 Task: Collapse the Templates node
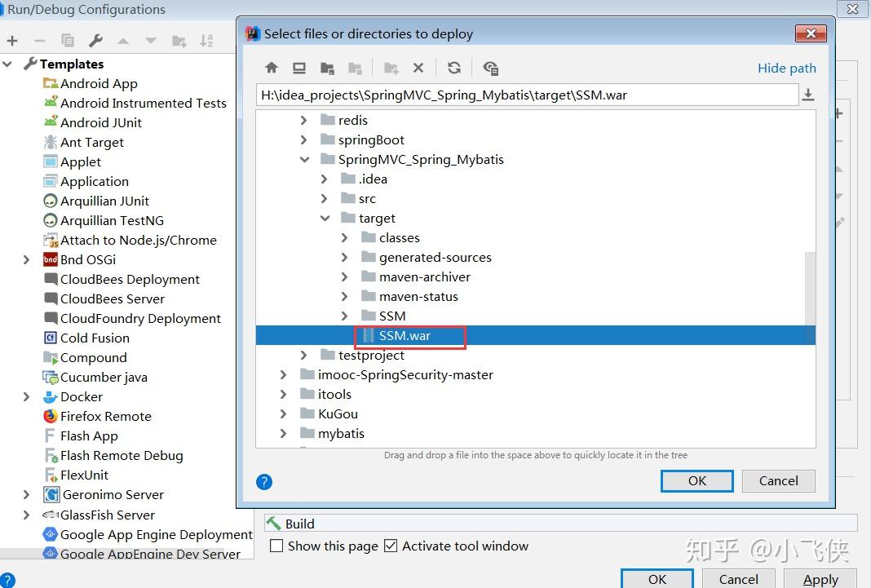pyautogui.click(x=7, y=64)
